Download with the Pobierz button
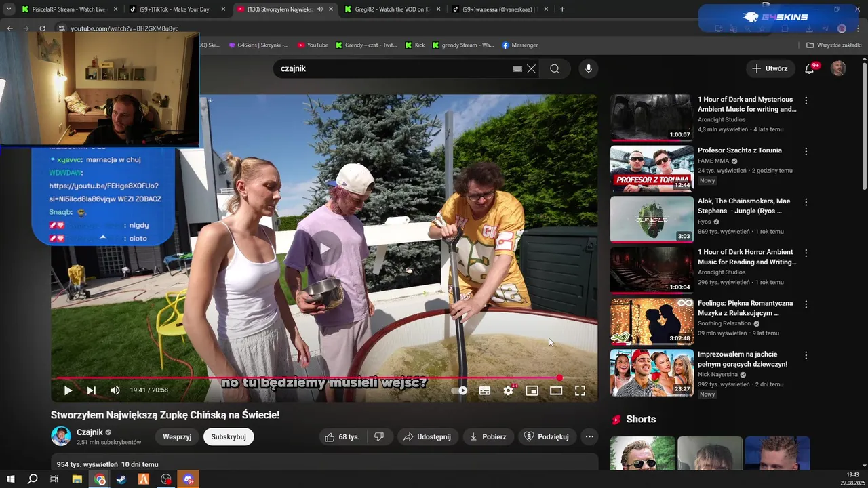The width and height of the screenshot is (868, 488). click(488, 437)
